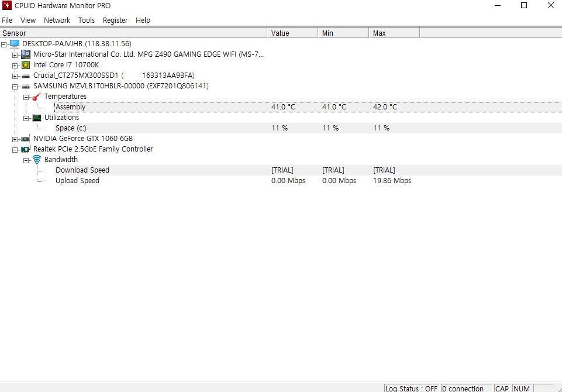The image size is (562, 392).
Task: Click the [TRIAL] Download Speed current value
Action: coord(282,170)
